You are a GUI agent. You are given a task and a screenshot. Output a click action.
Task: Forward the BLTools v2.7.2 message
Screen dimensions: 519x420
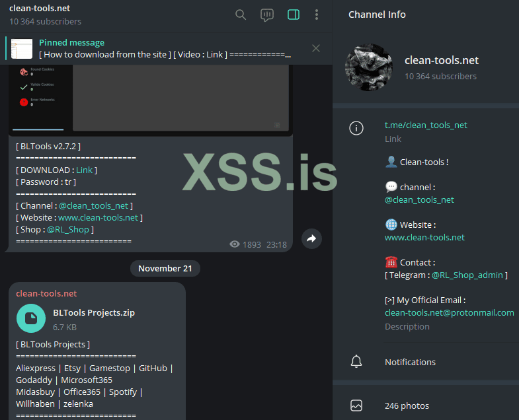point(311,239)
